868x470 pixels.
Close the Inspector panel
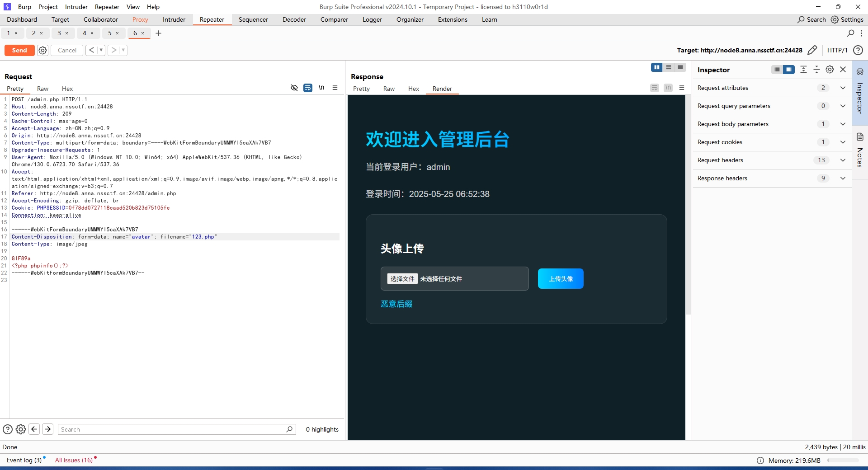click(843, 70)
